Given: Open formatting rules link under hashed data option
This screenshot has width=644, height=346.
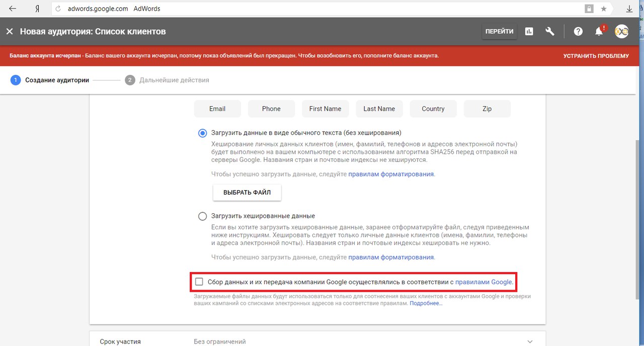Looking at the screenshot, I should [391, 257].
